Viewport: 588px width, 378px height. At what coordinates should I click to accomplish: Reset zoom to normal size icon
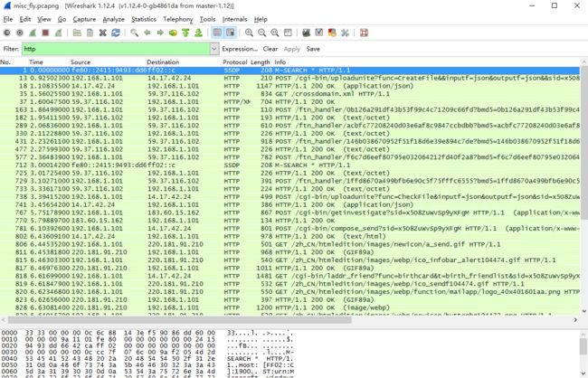275,33
